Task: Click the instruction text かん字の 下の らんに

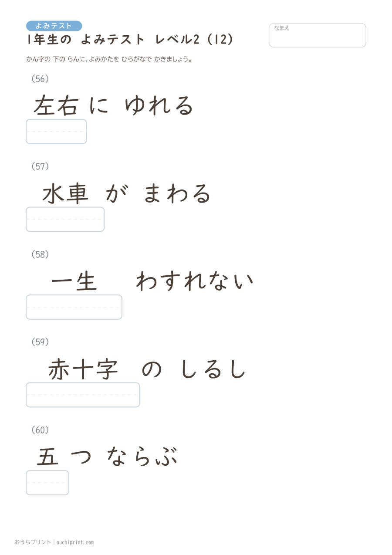Action: coord(57,59)
